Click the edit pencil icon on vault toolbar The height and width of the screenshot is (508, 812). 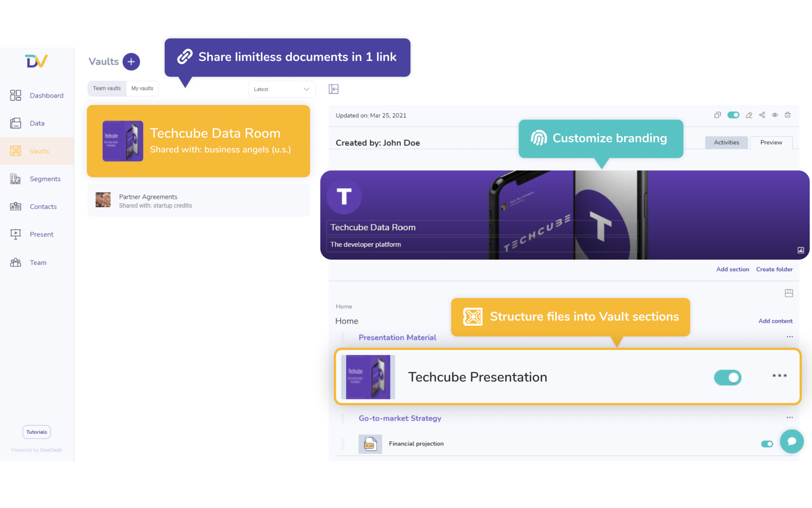point(749,115)
